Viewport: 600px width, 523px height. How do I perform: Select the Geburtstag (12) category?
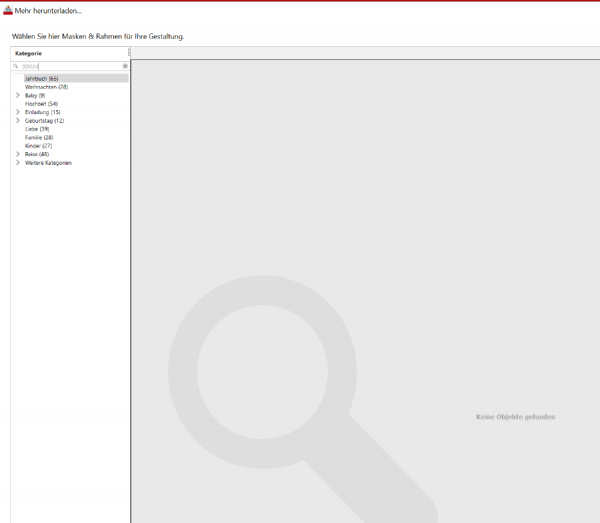click(44, 121)
